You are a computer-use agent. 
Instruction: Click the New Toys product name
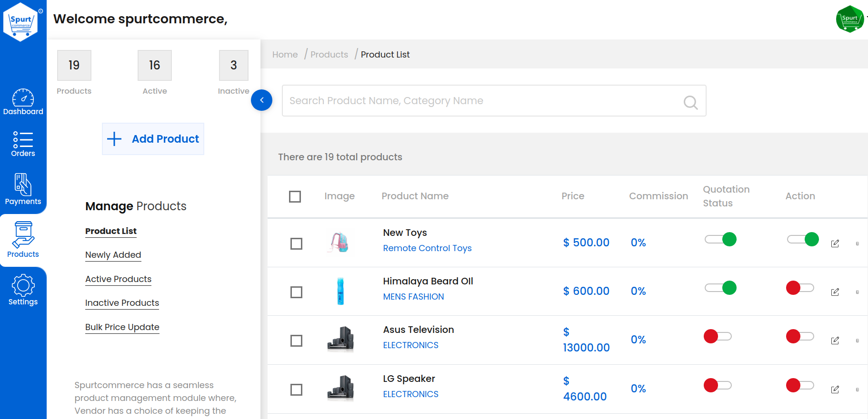pos(405,233)
